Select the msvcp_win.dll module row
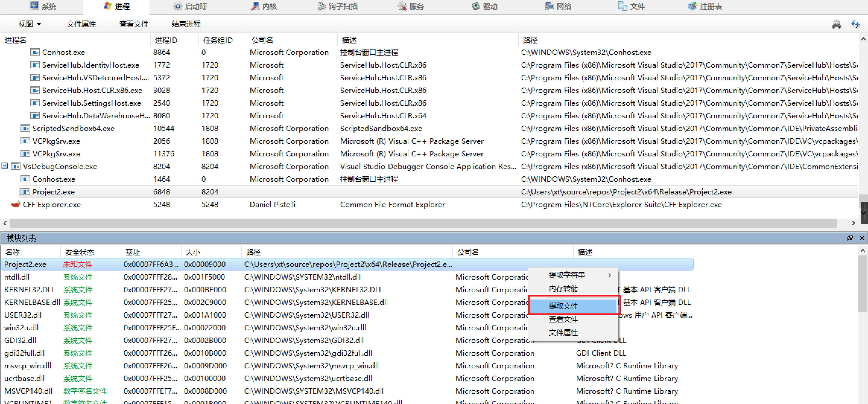 pyautogui.click(x=347, y=366)
